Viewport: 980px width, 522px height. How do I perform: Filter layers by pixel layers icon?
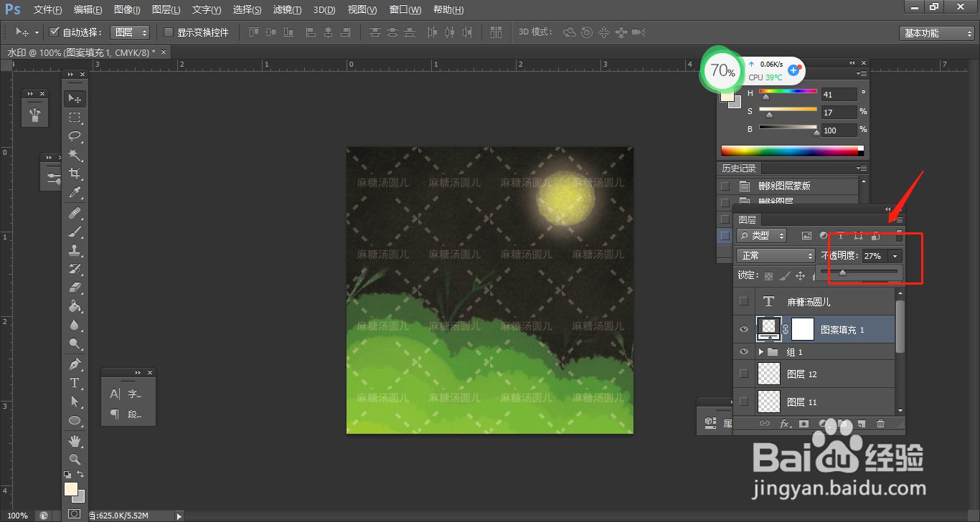[806, 235]
